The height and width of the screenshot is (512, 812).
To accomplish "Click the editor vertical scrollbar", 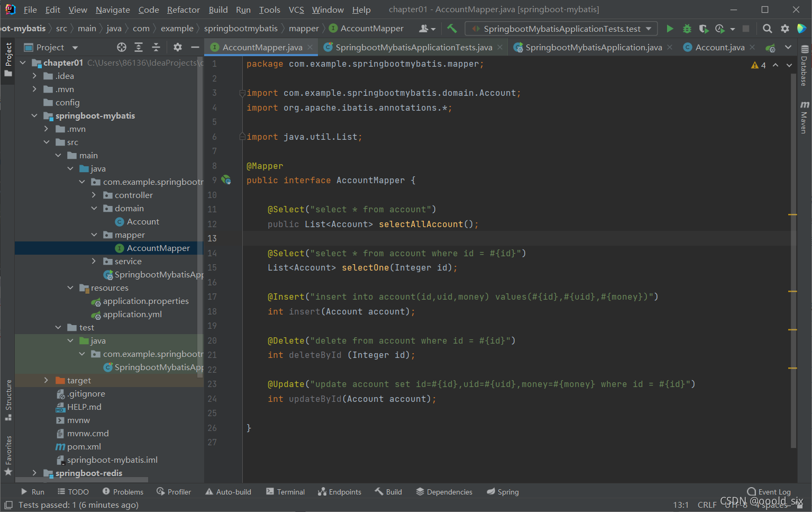I will tap(793, 259).
